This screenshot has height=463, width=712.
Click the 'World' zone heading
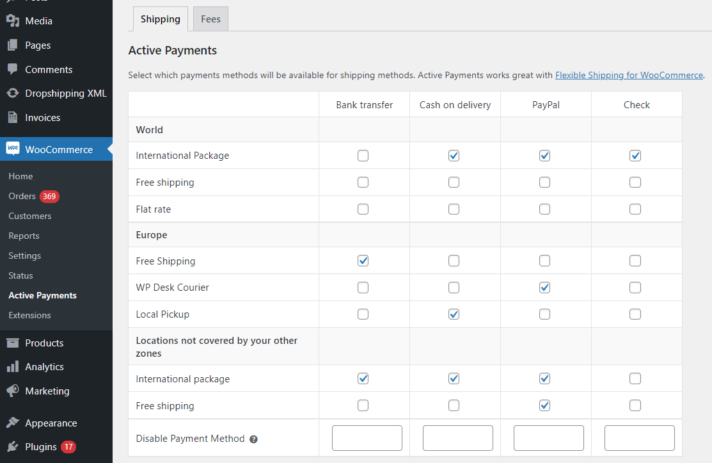click(x=149, y=130)
